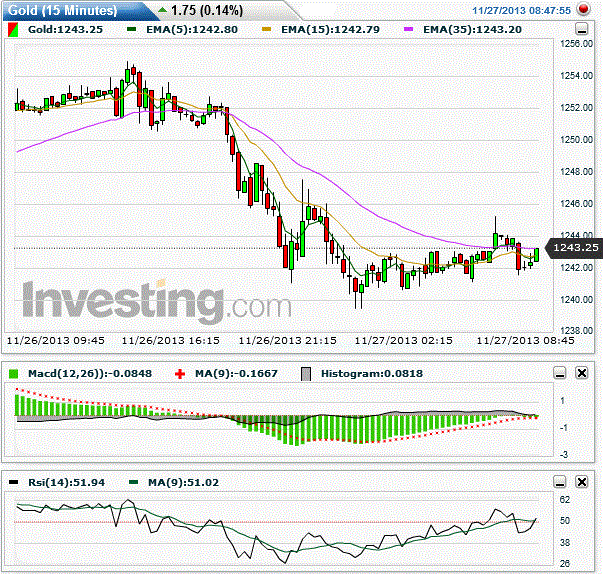This screenshot has width=603, height=574.
Task: Click the EMA(35) purple legend swatch
Action: pyautogui.click(x=408, y=29)
